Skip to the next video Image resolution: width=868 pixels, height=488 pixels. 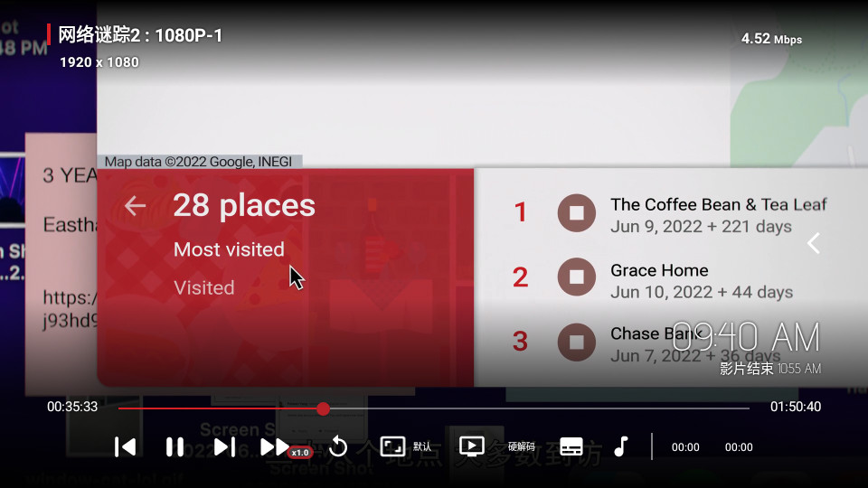(x=225, y=446)
